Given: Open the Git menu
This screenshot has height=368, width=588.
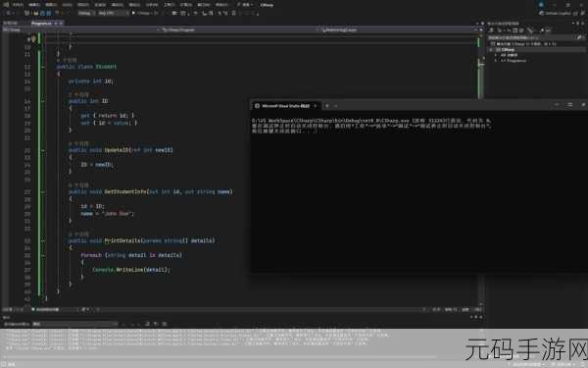Looking at the screenshot, I should point(67,5).
